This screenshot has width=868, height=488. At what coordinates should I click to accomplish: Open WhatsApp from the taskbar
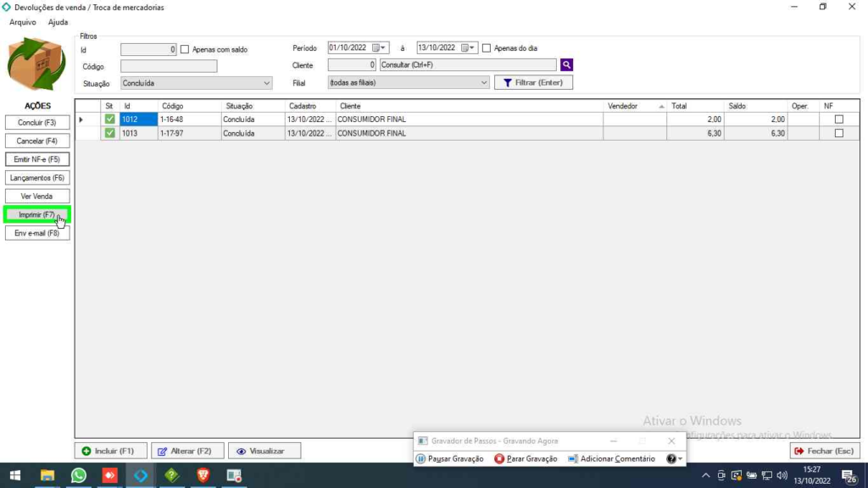[79, 475]
